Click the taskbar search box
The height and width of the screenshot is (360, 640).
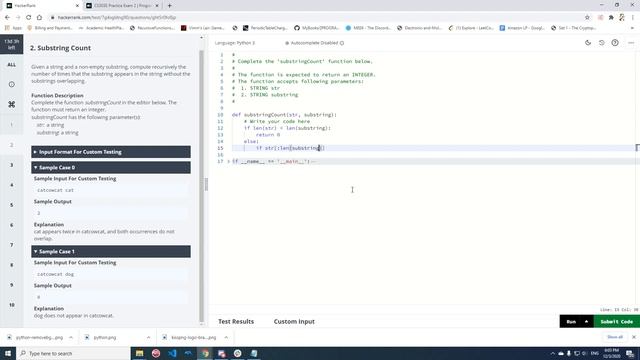point(73,353)
